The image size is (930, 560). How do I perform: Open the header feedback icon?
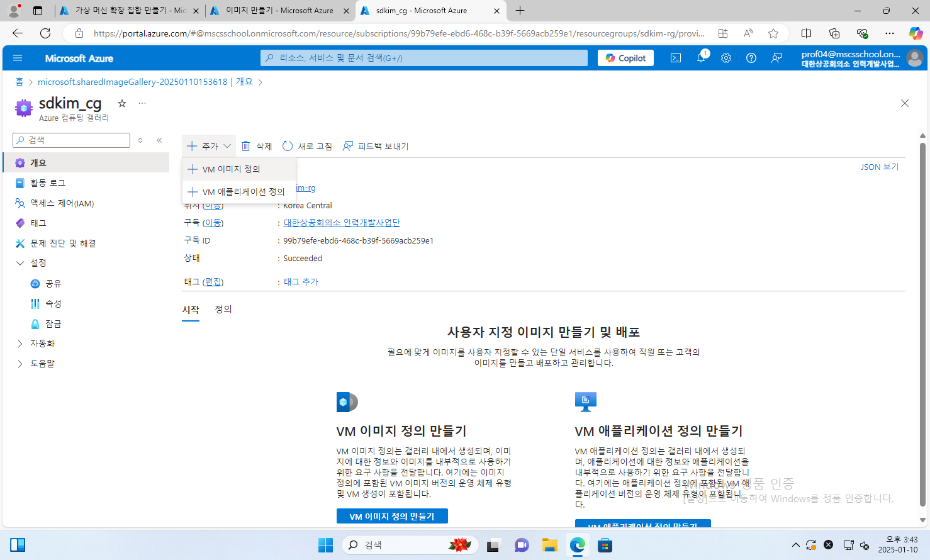(776, 58)
